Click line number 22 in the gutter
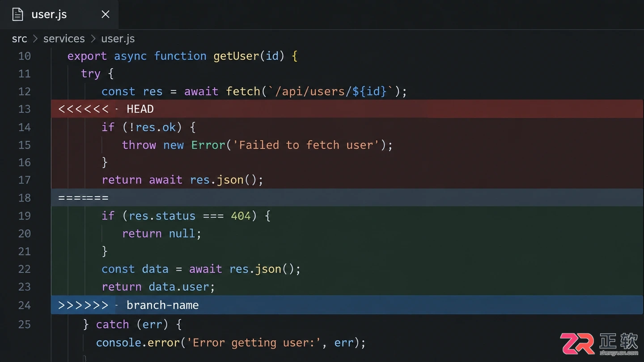 tap(25, 269)
